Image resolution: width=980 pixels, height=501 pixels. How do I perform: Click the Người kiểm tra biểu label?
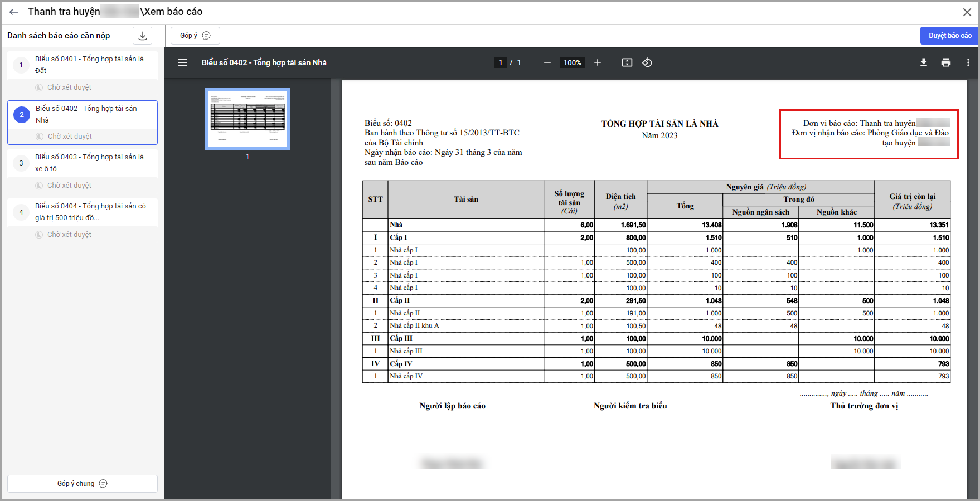point(630,406)
